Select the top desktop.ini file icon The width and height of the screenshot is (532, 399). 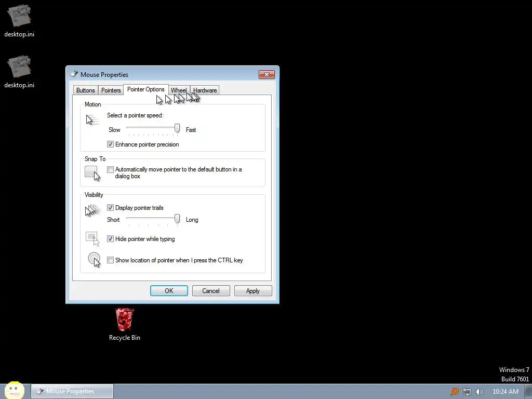pyautogui.click(x=19, y=20)
